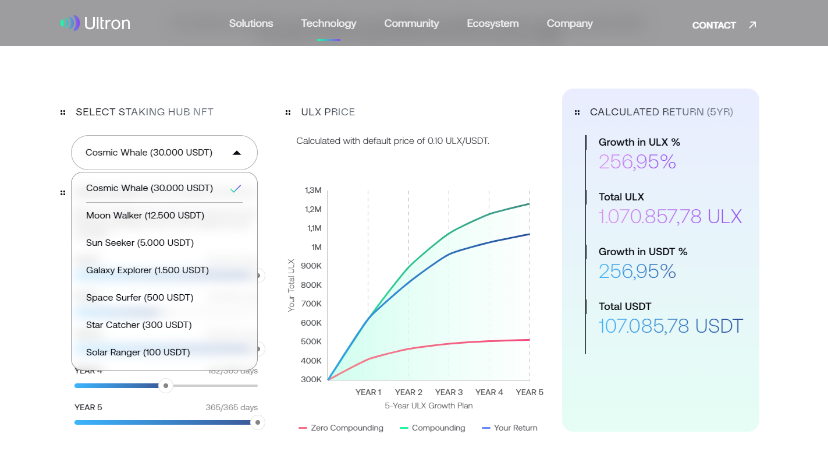Click the dots icon beside SELECT STAKING HUB NFT

tap(63, 112)
